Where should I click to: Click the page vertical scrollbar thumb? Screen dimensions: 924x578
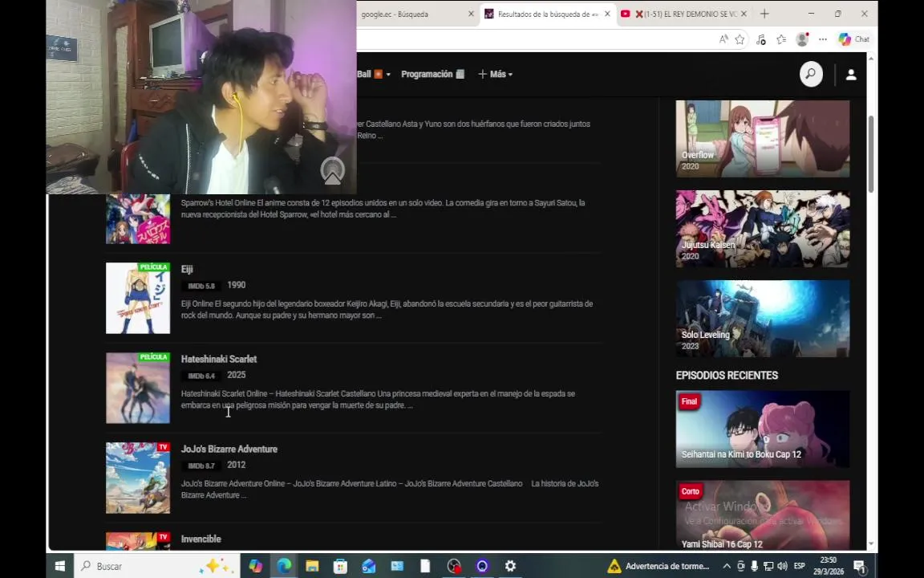871,153
